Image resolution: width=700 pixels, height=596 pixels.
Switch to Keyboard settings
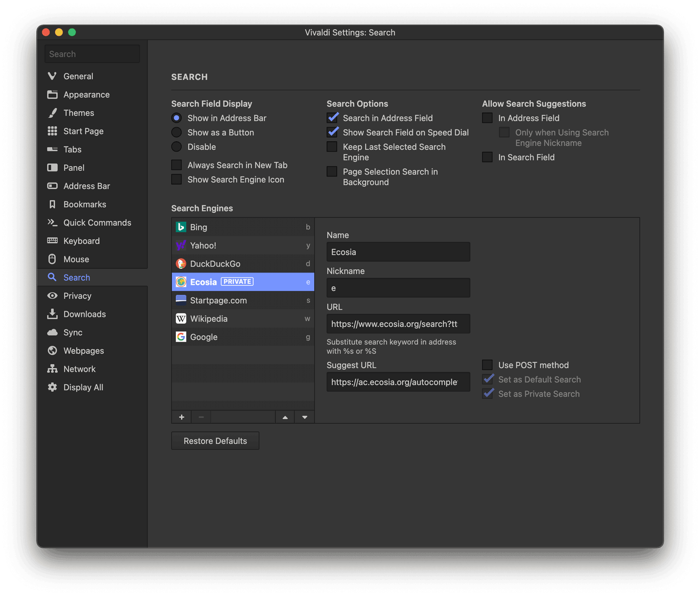[x=92, y=241]
